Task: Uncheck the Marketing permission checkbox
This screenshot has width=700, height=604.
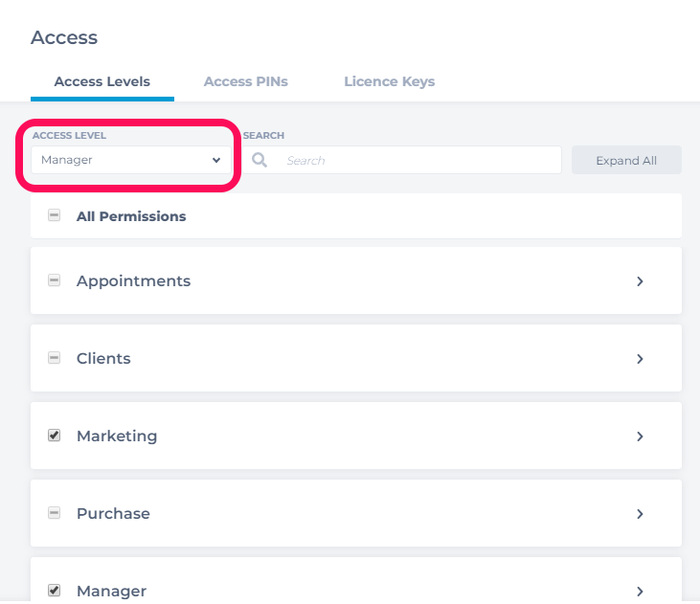Action: pyautogui.click(x=55, y=436)
